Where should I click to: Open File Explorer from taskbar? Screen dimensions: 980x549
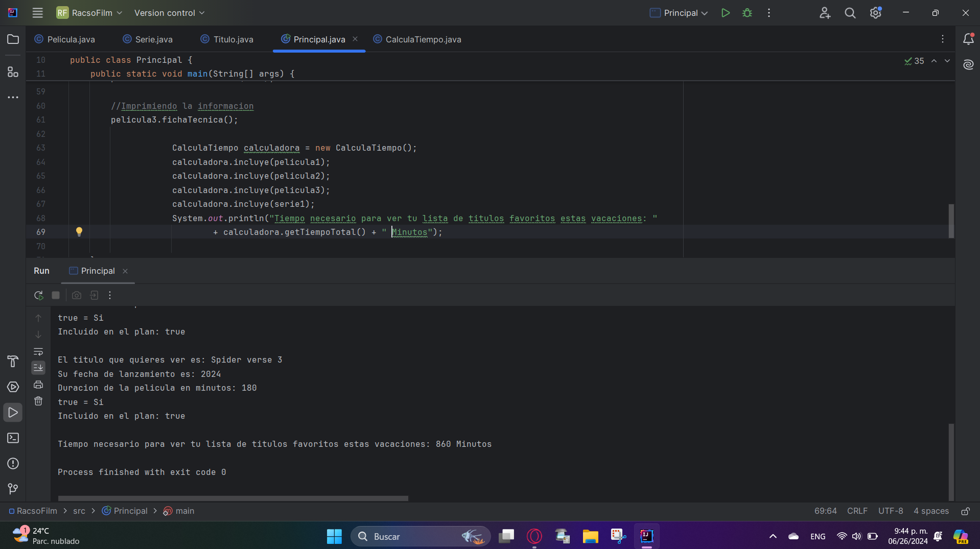(x=590, y=536)
